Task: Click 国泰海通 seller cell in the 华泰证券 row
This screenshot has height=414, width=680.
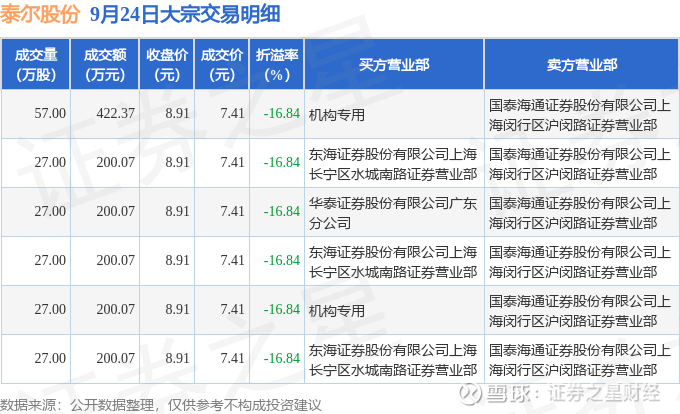Action: [580, 213]
